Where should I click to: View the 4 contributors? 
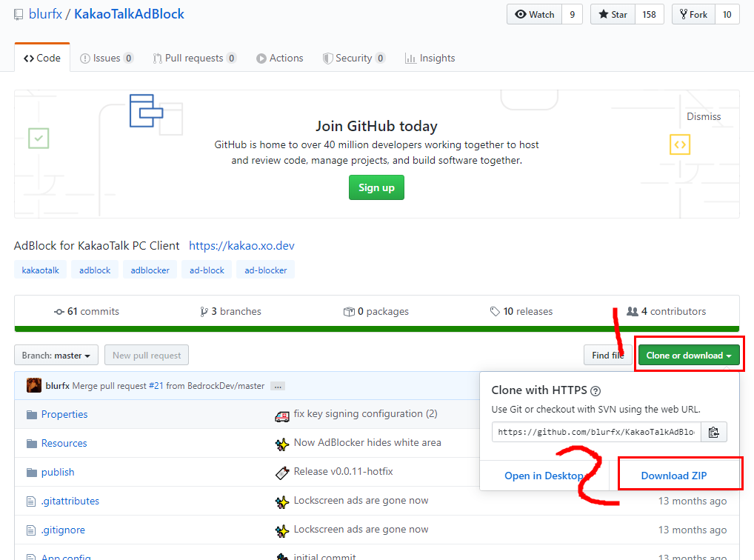[666, 311]
